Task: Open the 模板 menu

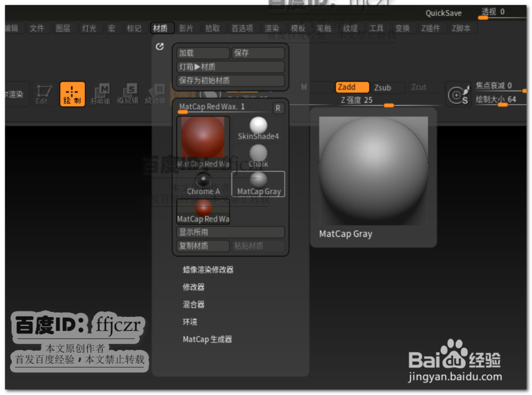Action: point(298,28)
